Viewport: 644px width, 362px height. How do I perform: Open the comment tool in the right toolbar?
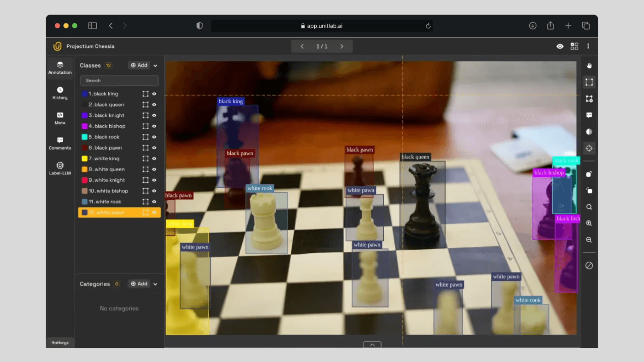589,115
